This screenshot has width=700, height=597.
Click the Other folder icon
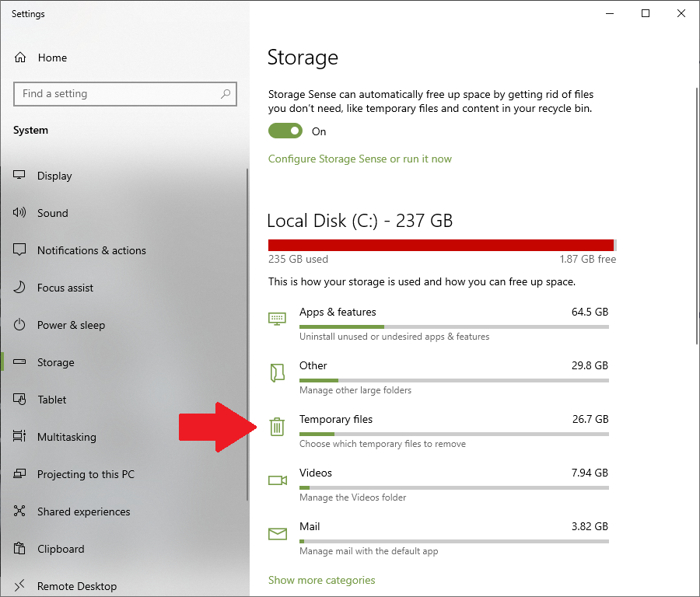[x=277, y=372]
